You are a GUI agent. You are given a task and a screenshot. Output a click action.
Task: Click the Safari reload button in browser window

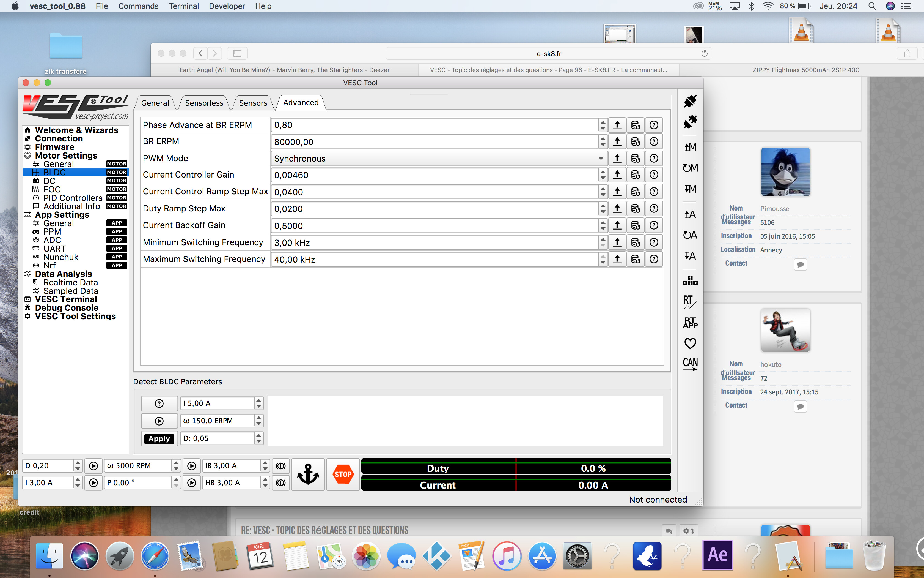(x=704, y=53)
